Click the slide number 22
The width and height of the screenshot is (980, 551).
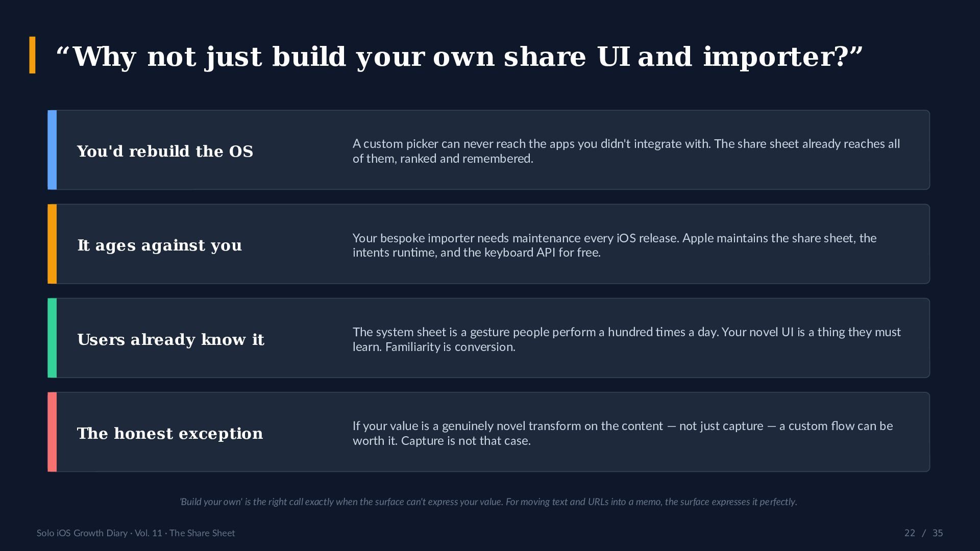coord(910,533)
